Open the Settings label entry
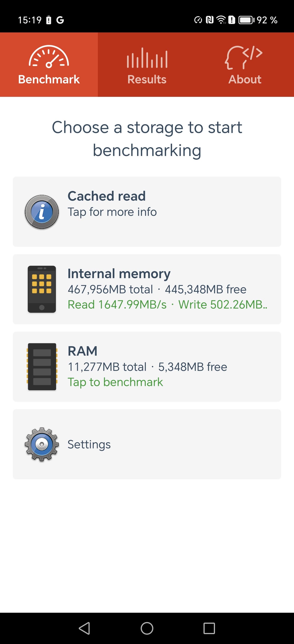Viewport: 294px width, 644px height. pos(89,444)
